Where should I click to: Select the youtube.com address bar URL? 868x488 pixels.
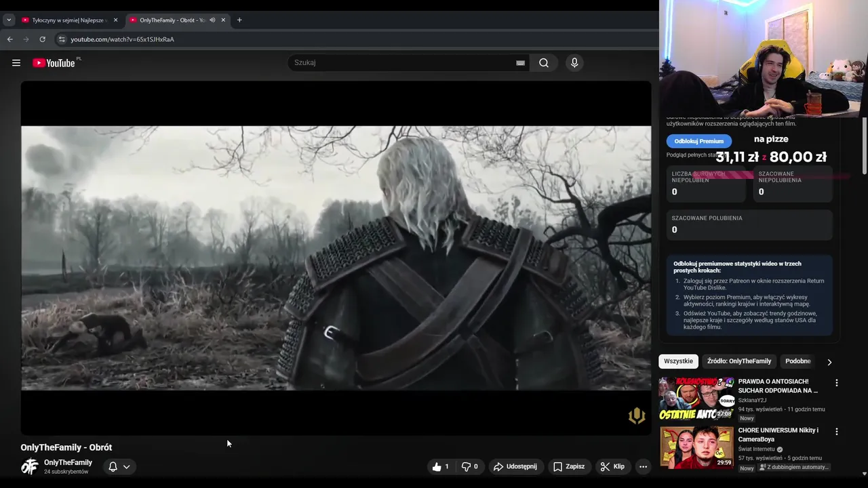[x=122, y=39]
